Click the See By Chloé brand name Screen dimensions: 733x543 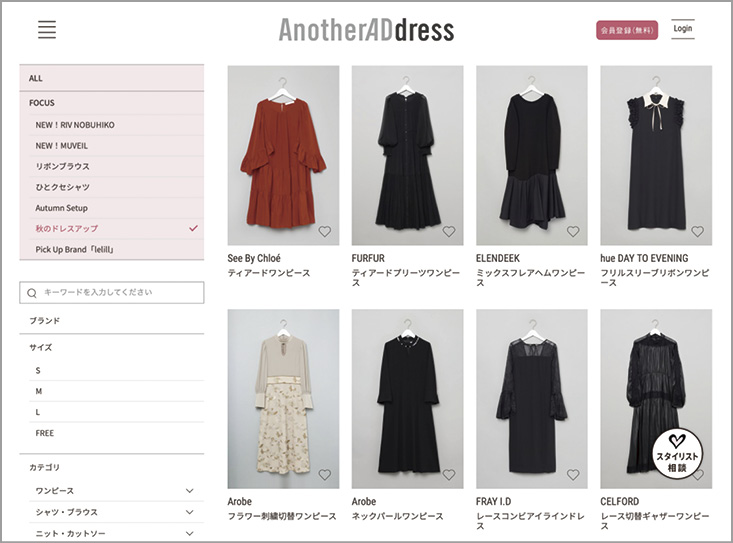254,258
